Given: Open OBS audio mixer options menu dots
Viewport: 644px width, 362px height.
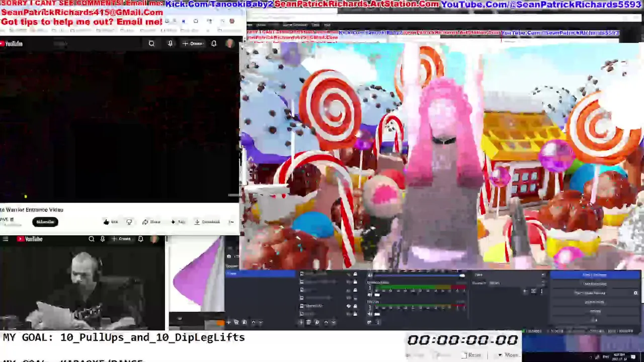Looking at the screenshot, I should pos(377,322).
